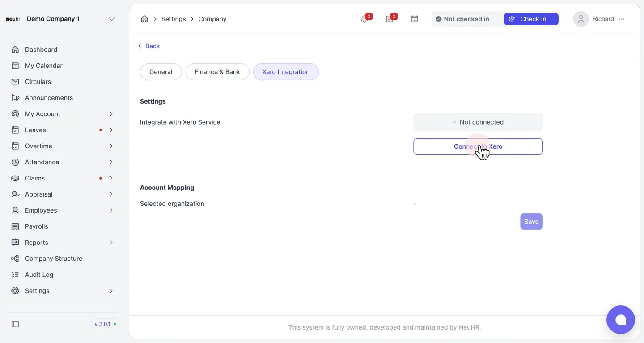Click Richard's user avatar icon

click(580, 19)
